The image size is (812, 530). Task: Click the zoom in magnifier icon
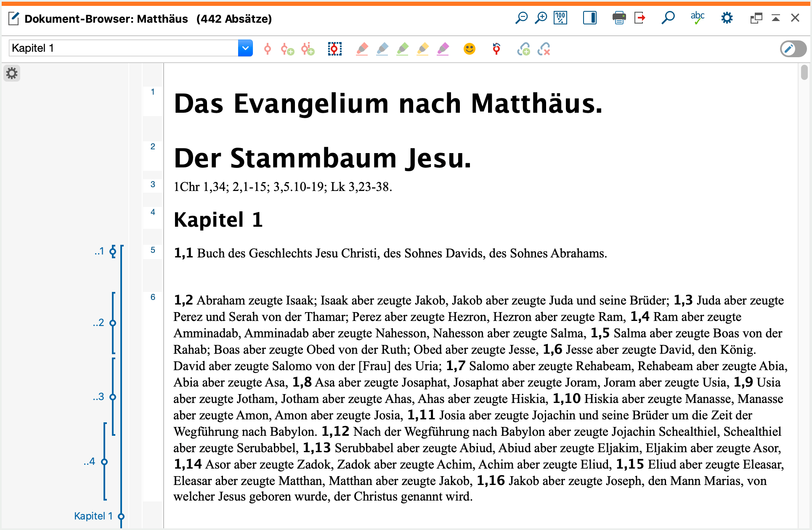[541, 18]
